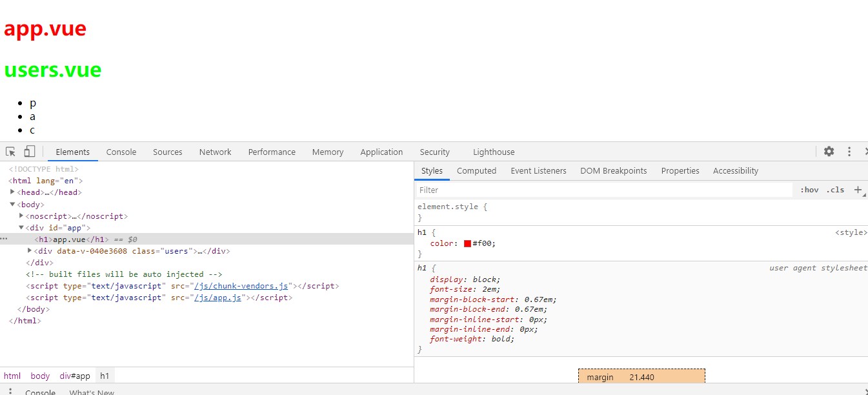
Task: Add new style rule plus icon
Action: pos(858,190)
